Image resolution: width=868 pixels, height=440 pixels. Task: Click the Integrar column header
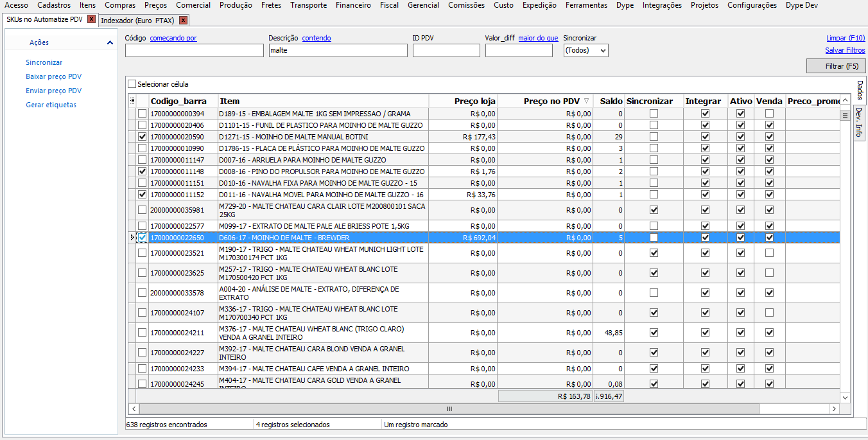coord(705,101)
